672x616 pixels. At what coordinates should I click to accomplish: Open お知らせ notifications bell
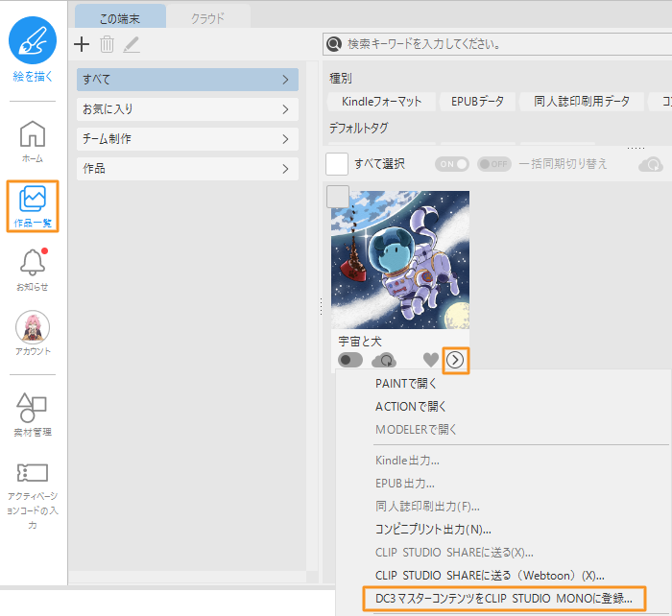coord(33,269)
